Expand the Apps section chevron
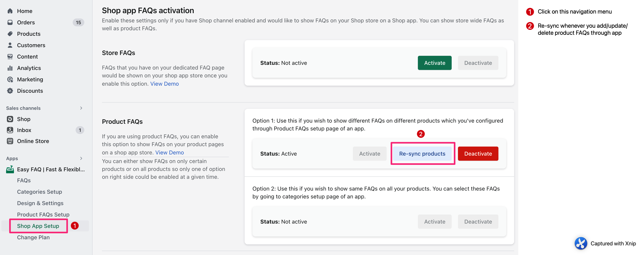The image size is (644, 255). (x=81, y=158)
